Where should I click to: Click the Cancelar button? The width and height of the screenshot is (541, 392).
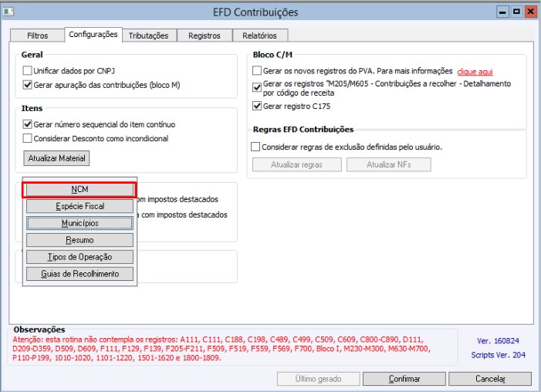(490, 379)
